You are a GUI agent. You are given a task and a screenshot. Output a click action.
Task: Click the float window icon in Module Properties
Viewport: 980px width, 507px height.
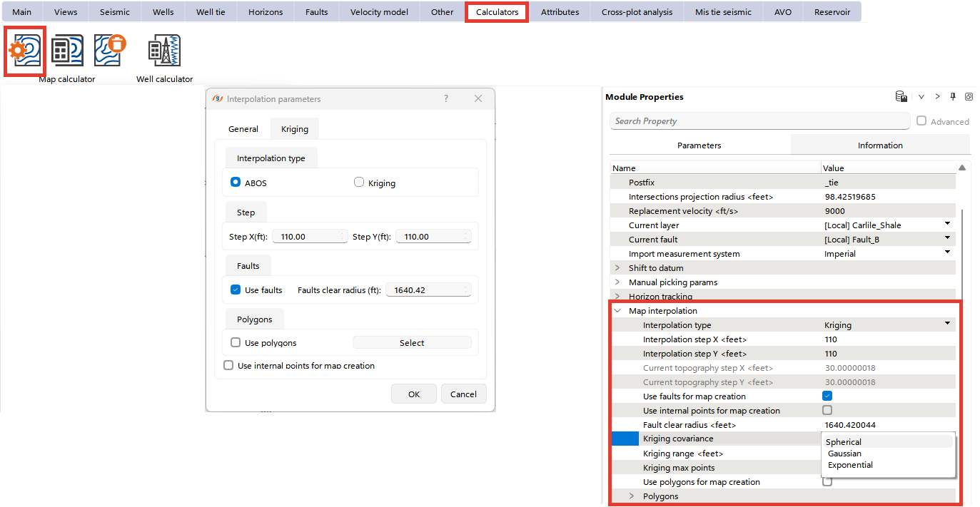tap(969, 97)
